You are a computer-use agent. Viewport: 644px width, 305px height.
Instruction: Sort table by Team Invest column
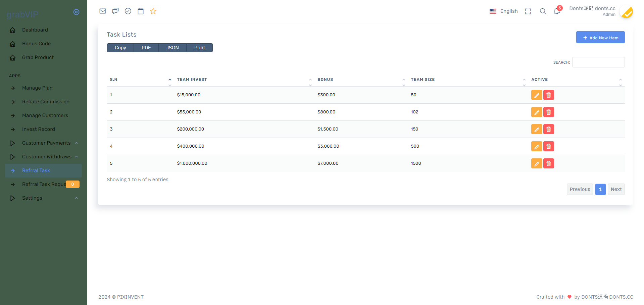(244, 80)
